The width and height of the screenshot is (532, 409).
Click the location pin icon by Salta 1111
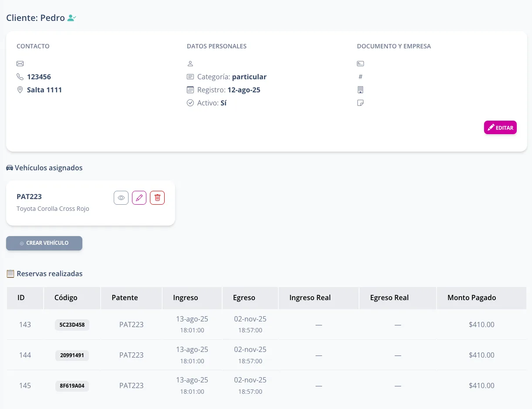click(20, 90)
